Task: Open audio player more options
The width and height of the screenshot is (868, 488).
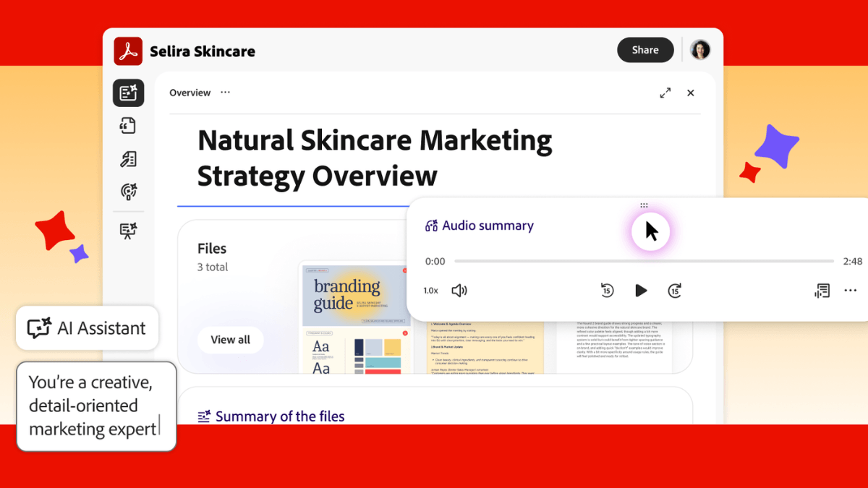Action: point(851,291)
